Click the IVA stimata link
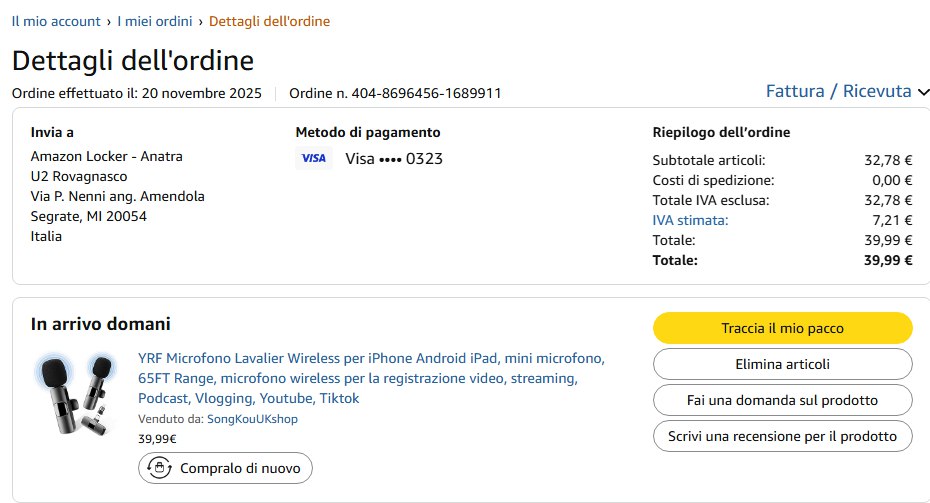 click(x=690, y=220)
